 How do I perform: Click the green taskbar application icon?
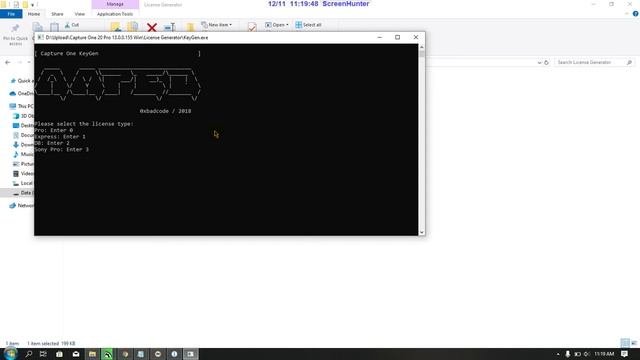tap(108, 354)
